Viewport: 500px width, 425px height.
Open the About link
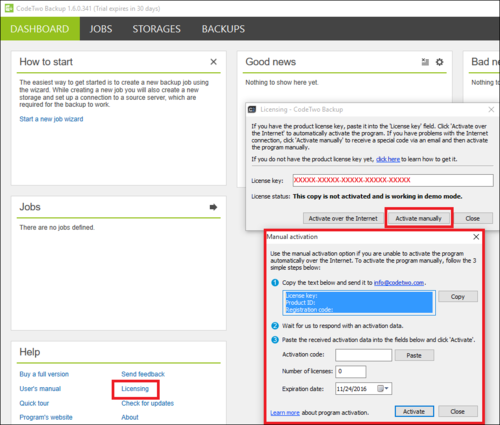[x=130, y=417]
